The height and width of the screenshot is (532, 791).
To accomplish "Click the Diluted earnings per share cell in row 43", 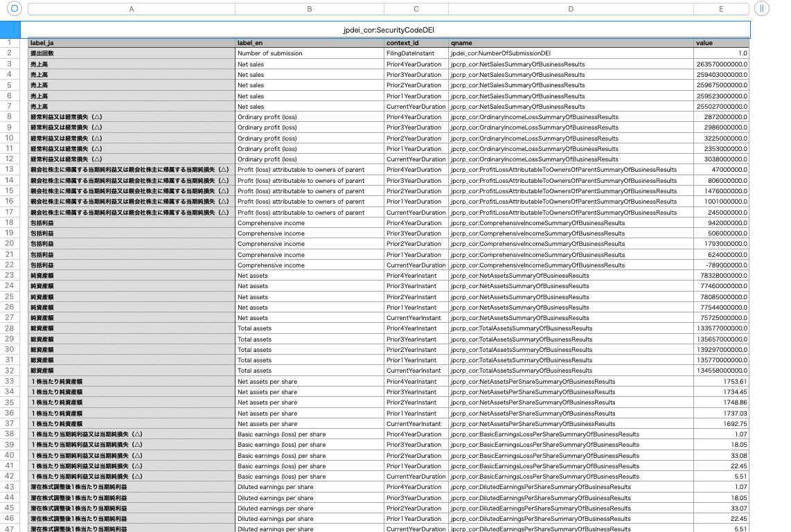I will 310,487.
